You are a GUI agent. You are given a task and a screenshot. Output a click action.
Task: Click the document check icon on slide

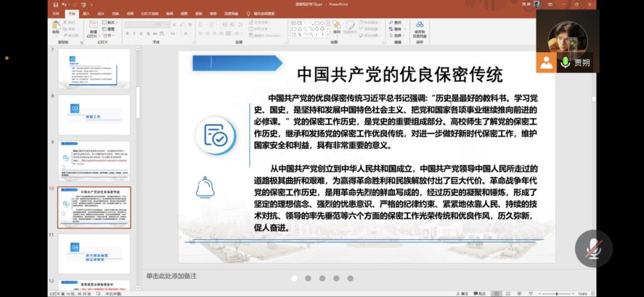click(x=216, y=135)
